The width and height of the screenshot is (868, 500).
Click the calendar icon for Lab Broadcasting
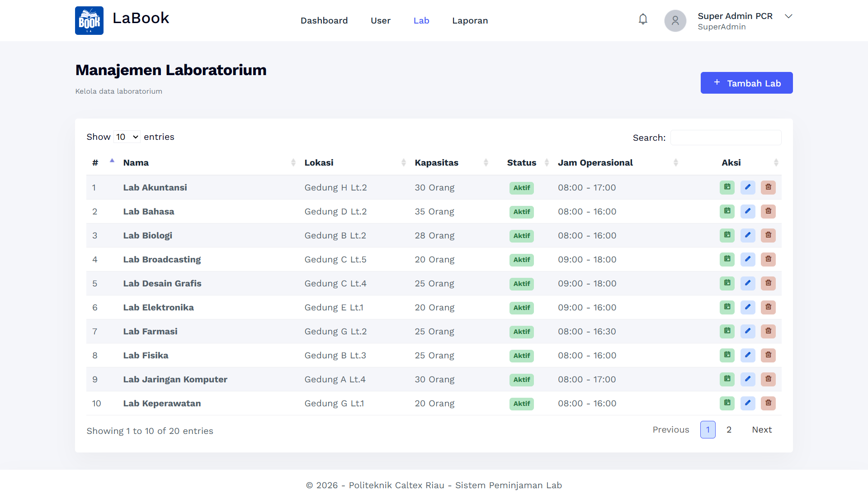(727, 259)
